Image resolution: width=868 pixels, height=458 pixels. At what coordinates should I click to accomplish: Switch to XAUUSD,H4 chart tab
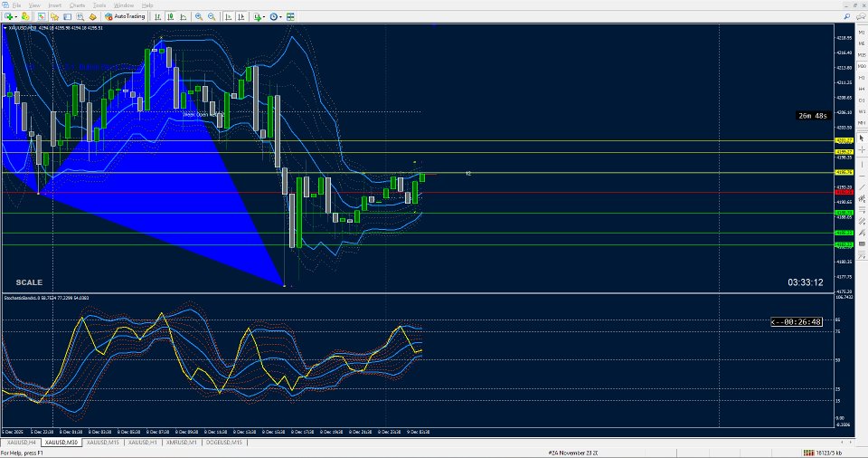22,443
